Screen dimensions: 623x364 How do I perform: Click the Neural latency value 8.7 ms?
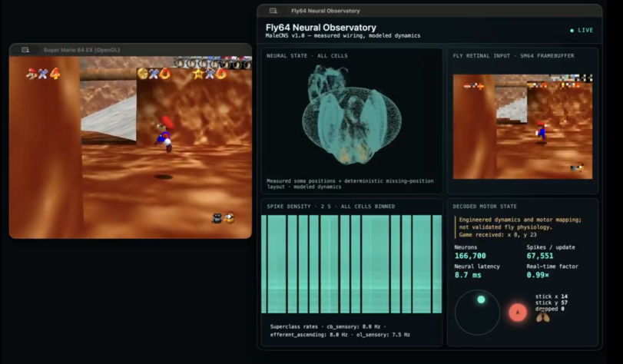point(468,275)
